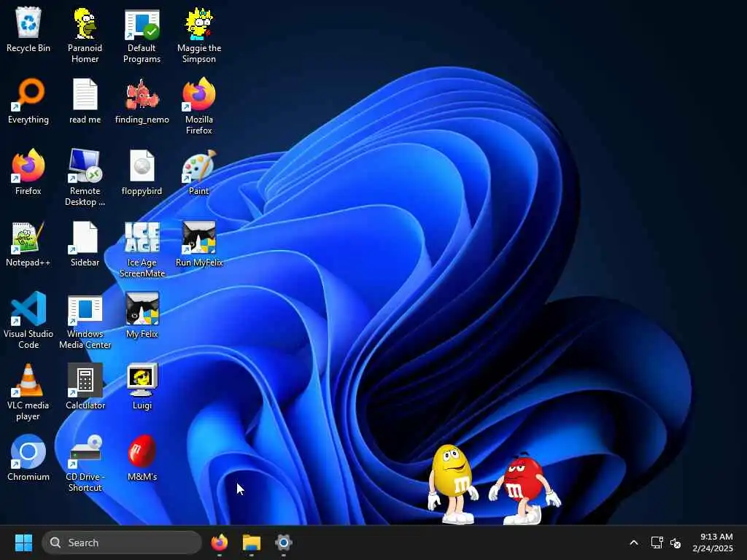Screen dimensions: 747x560
Task: Select the floppybird file icon
Action: coord(142,172)
